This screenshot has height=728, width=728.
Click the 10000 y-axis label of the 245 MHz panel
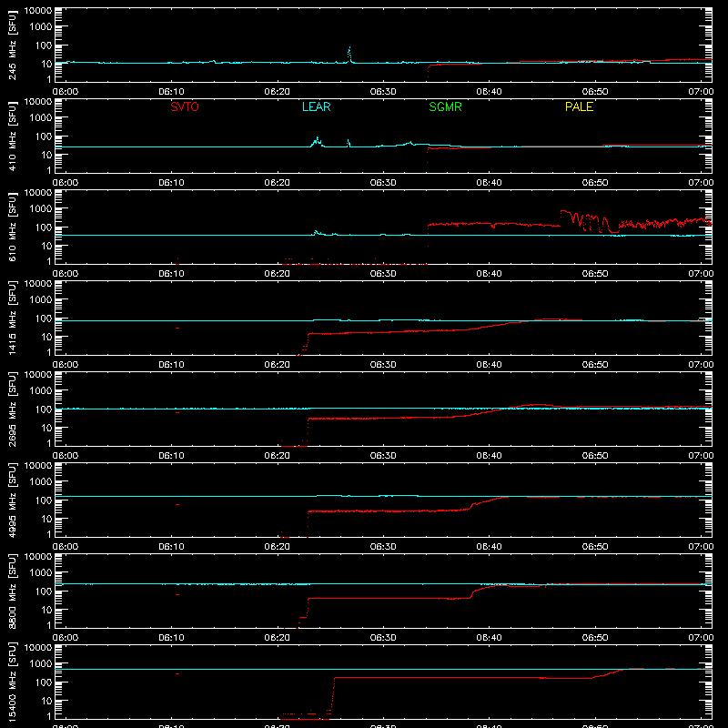[x=38, y=11]
